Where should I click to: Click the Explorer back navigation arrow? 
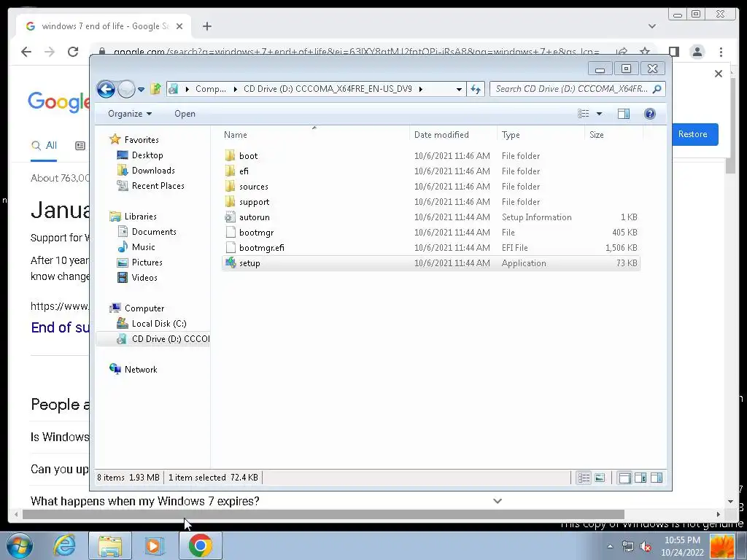[x=106, y=89]
